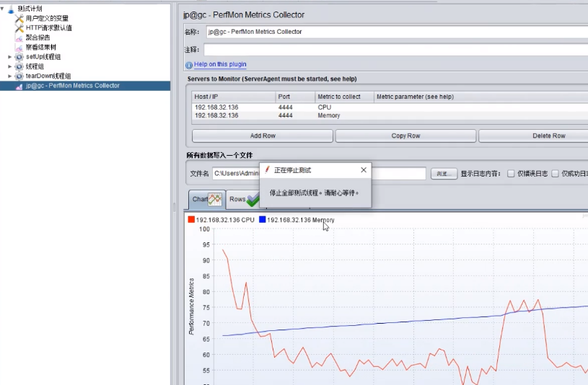Collapse the 测试计划 root node
The image size is (588, 385).
[x=2, y=8]
